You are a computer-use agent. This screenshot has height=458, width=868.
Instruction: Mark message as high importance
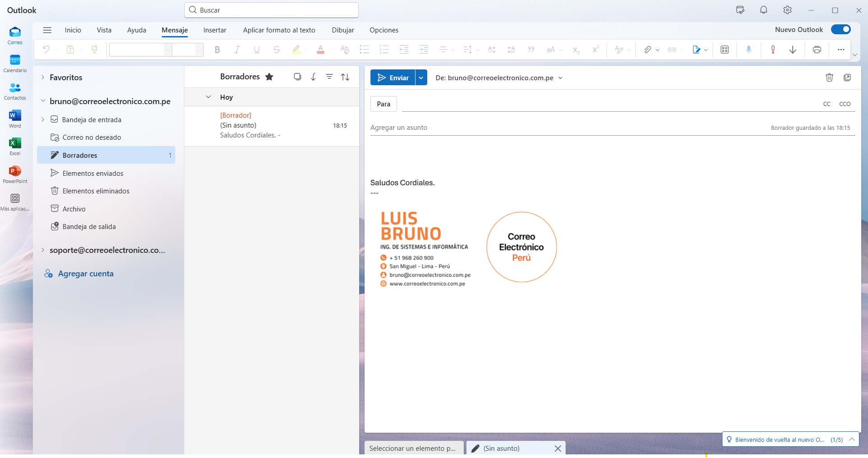[x=773, y=50]
